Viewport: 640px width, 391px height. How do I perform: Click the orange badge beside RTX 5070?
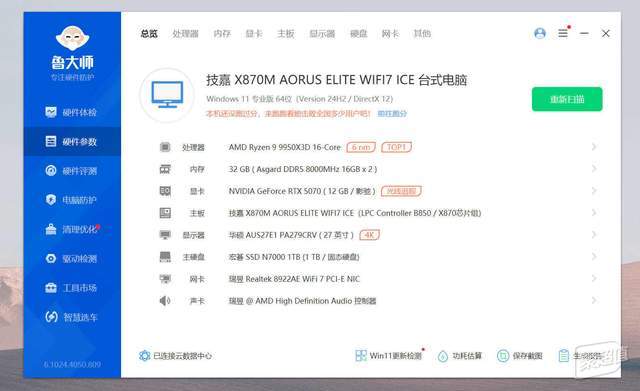click(x=401, y=191)
